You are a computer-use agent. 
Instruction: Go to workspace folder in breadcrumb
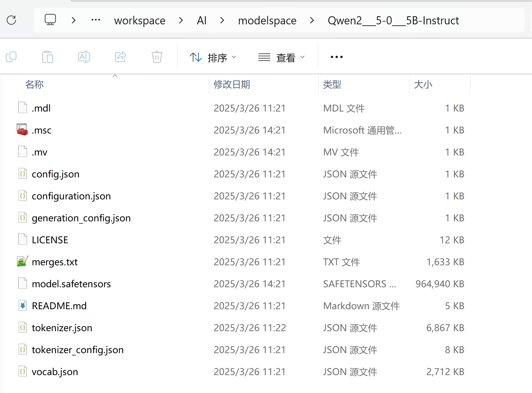(140, 21)
